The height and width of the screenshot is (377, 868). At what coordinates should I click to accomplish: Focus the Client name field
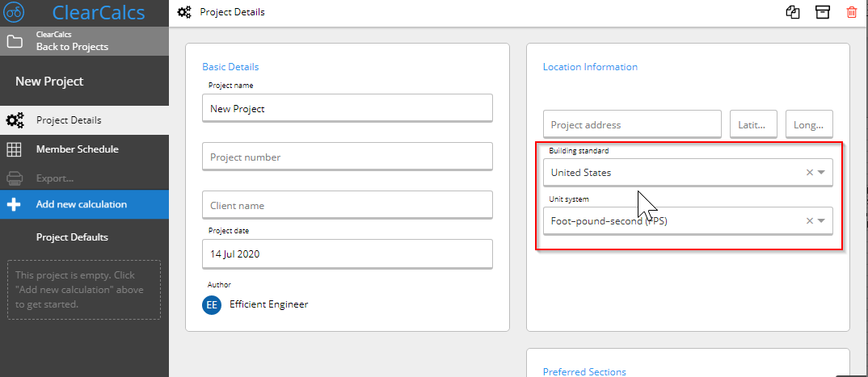(347, 205)
